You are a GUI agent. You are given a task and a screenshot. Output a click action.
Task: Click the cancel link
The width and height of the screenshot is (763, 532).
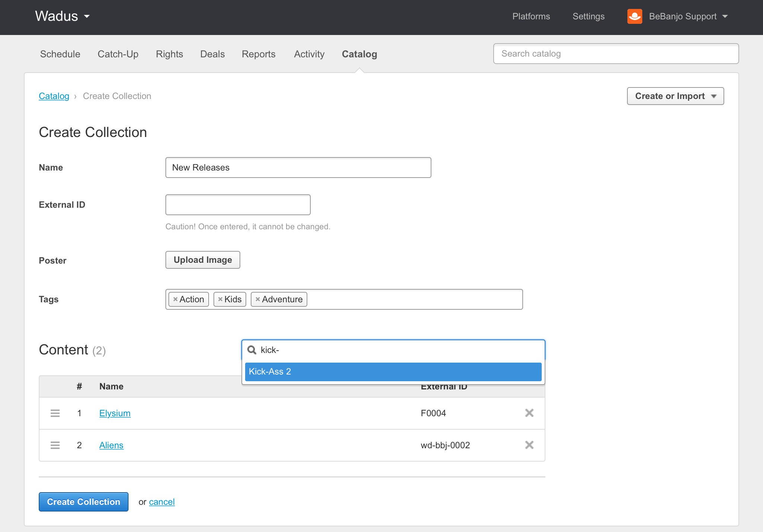[x=162, y=502]
